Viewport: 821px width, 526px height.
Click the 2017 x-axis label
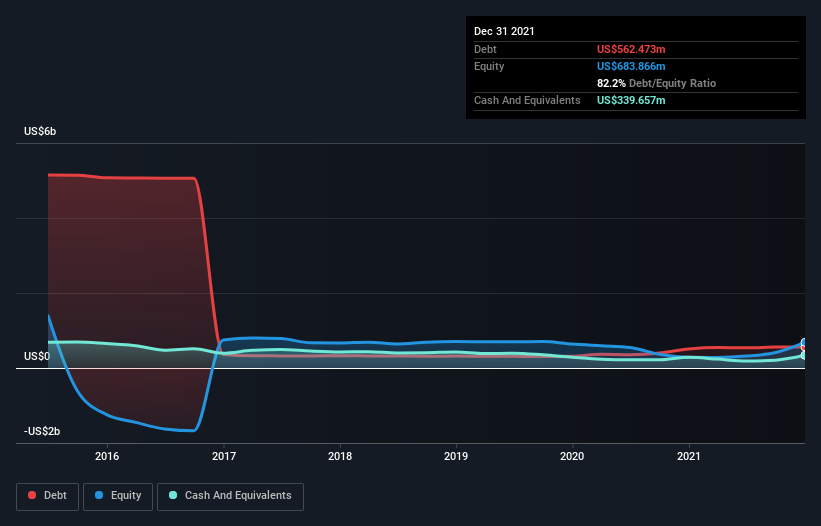(224, 456)
